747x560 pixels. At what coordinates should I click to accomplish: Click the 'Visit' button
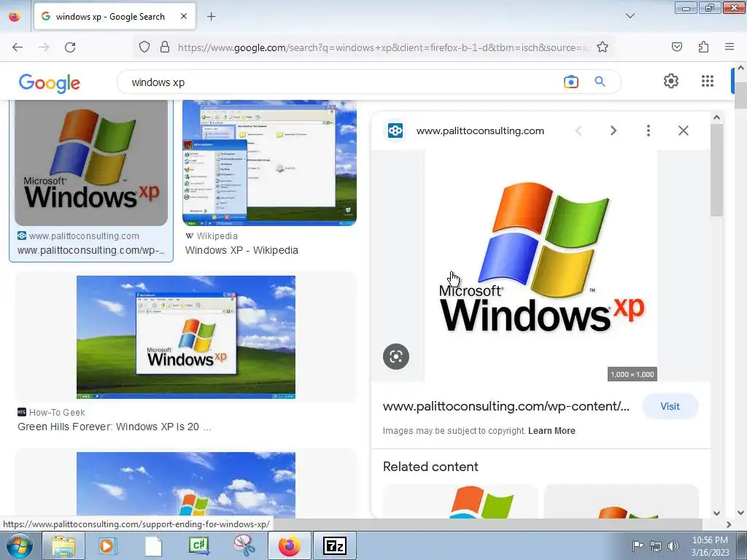(x=670, y=406)
